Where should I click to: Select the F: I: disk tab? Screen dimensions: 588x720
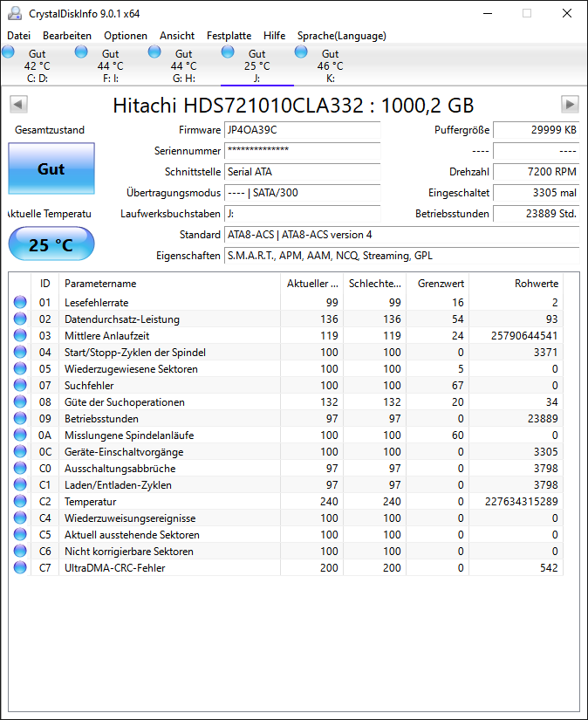[x=111, y=65]
